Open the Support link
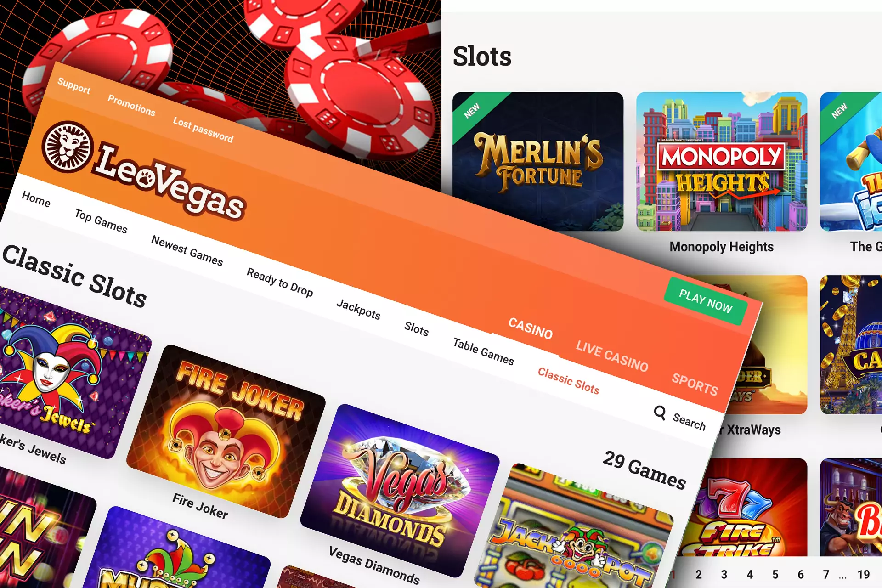The width and height of the screenshot is (882, 588). pos(74,85)
